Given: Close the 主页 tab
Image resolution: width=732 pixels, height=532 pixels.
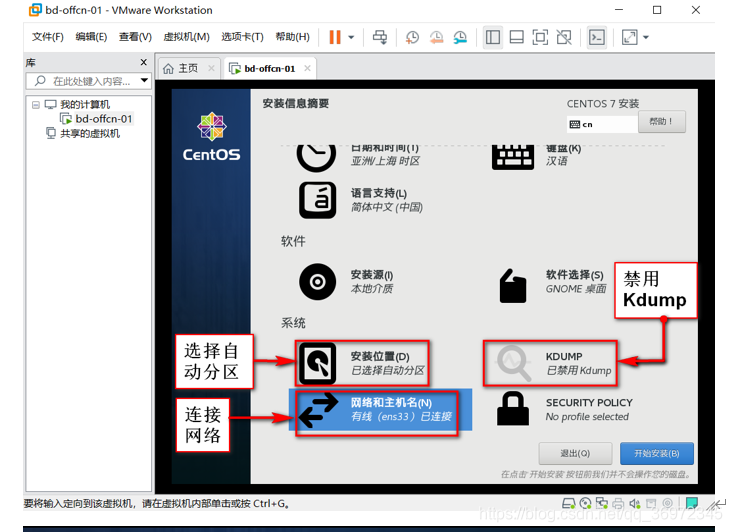Looking at the screenshot, I should (x=211, y=68).
